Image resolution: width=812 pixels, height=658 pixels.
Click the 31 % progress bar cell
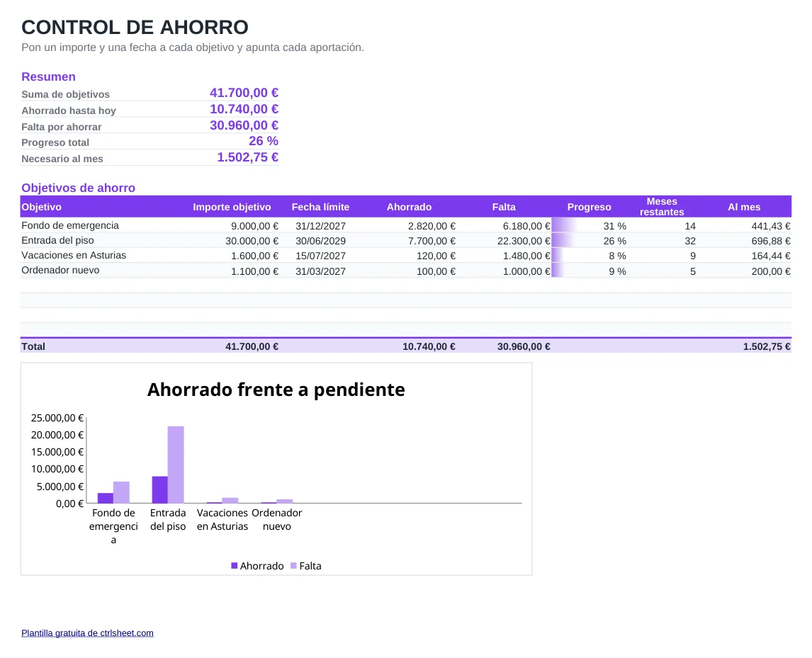[x=590, y=226]
